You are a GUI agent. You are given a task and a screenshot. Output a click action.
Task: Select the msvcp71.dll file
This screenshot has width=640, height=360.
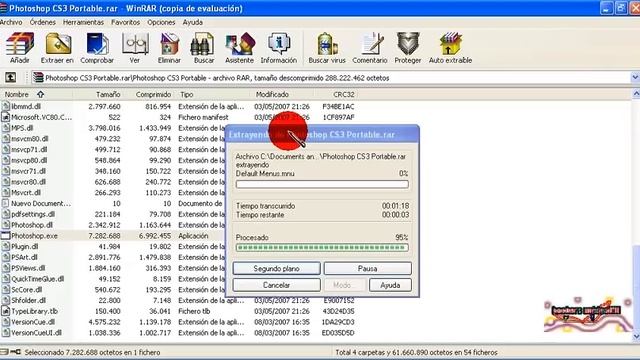[29, 149]
